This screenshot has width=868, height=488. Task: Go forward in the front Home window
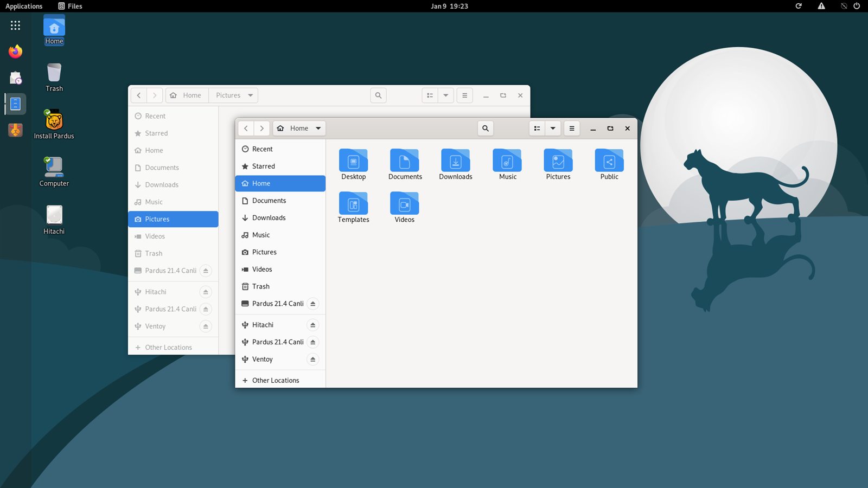pyautogui.click(x=262, y=129)
